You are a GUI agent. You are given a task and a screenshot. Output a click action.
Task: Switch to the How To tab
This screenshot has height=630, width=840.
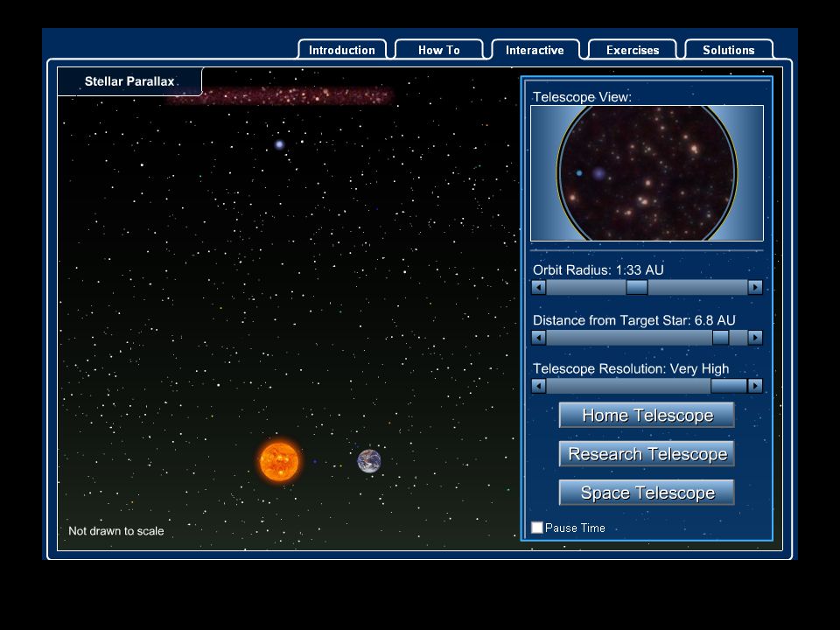click(x=438, y=50)
